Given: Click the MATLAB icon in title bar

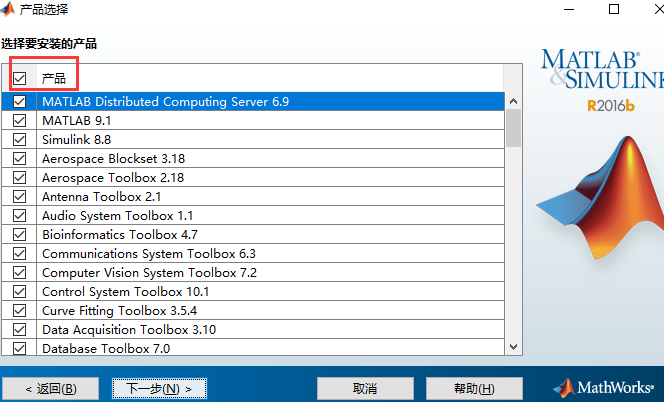Looking at the screenshot, I should 7,9.
